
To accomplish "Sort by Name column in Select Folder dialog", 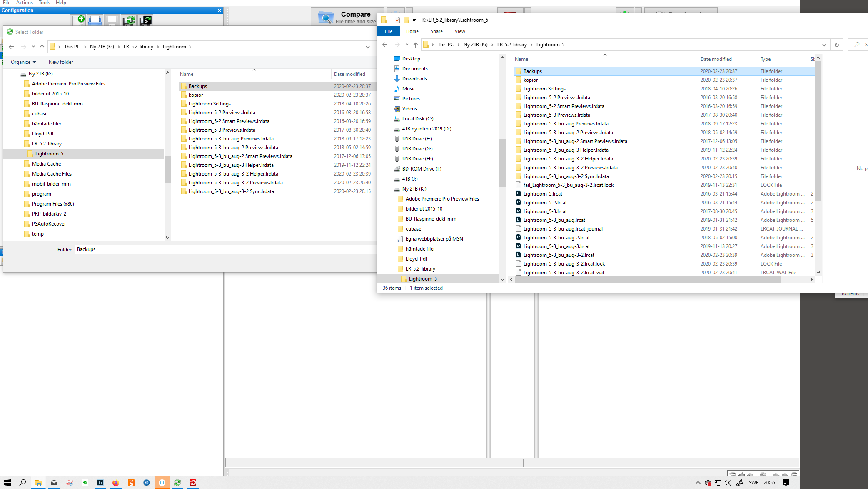I will [x=187, y=74].
